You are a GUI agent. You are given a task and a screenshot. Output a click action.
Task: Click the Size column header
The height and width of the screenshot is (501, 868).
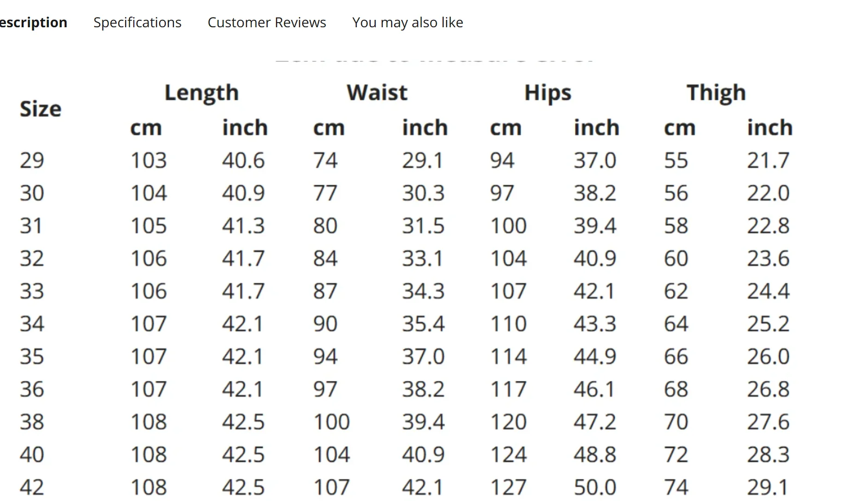click(40, 109)
